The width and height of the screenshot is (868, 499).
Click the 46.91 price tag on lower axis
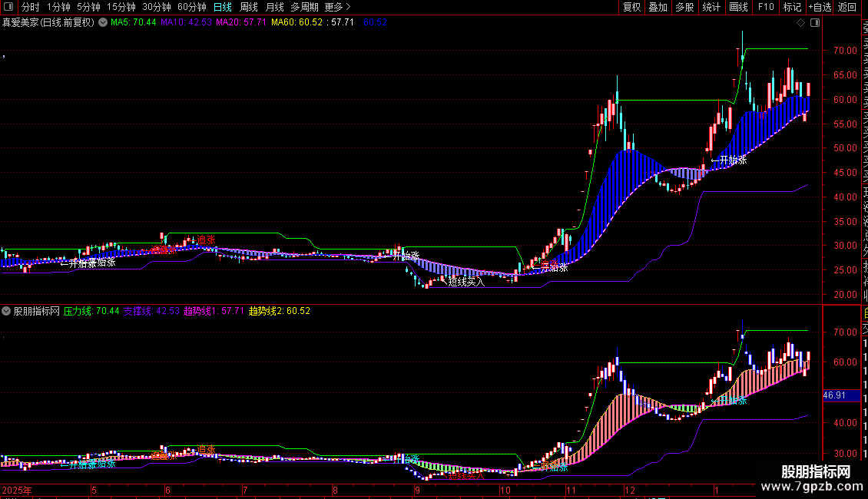pyautogui.click(x=841, y=395)
